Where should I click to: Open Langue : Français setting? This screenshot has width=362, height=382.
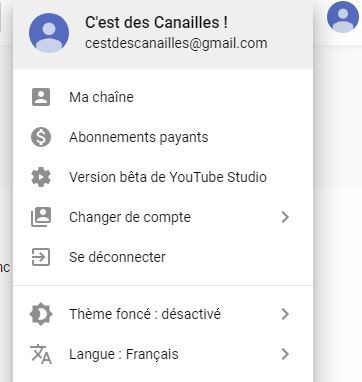pyautogui.click(x=163, y=354)
